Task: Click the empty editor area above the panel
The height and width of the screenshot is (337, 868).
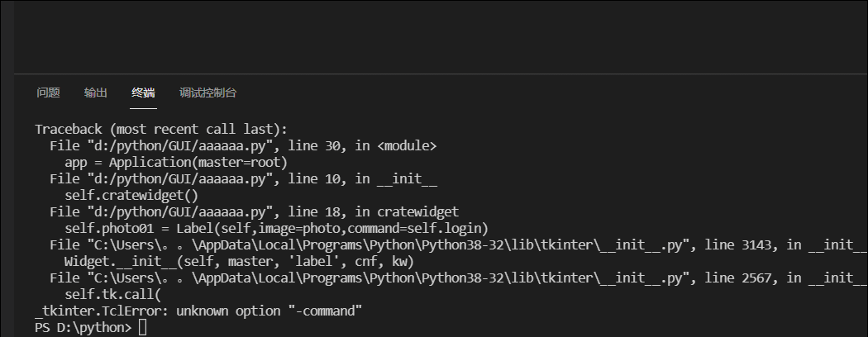Action: tap(441, 36)
